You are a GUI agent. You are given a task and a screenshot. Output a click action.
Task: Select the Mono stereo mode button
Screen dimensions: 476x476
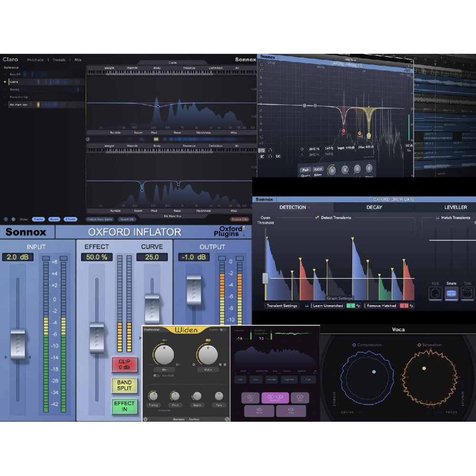(259, 411)
